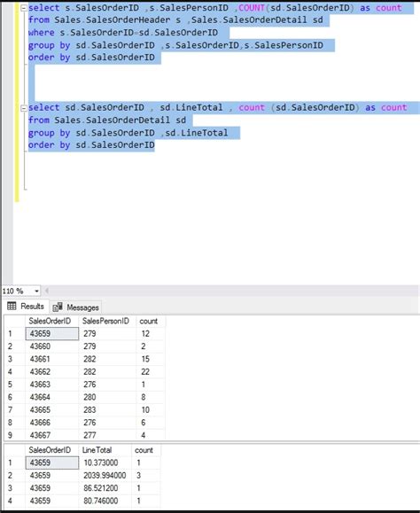Click SalesPersonID 277 cell
Screen dimensions: 420x513
tap(107, 435)
